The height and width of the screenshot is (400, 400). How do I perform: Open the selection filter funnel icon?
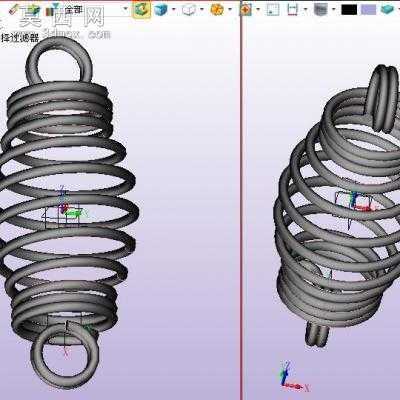coord(52,9)
